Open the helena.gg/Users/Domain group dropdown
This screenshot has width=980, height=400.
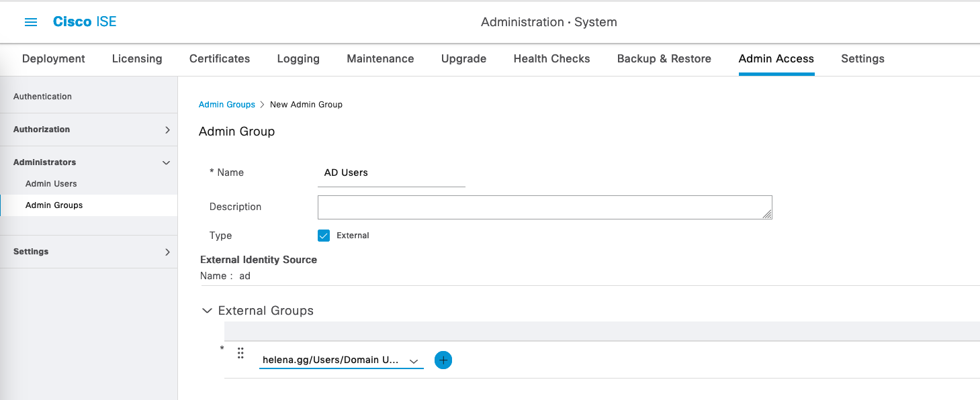[x=341, y=360]
